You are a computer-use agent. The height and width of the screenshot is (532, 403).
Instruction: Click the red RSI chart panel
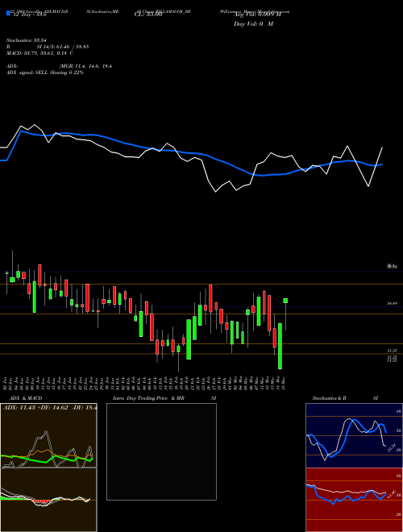tap(354, 500)
